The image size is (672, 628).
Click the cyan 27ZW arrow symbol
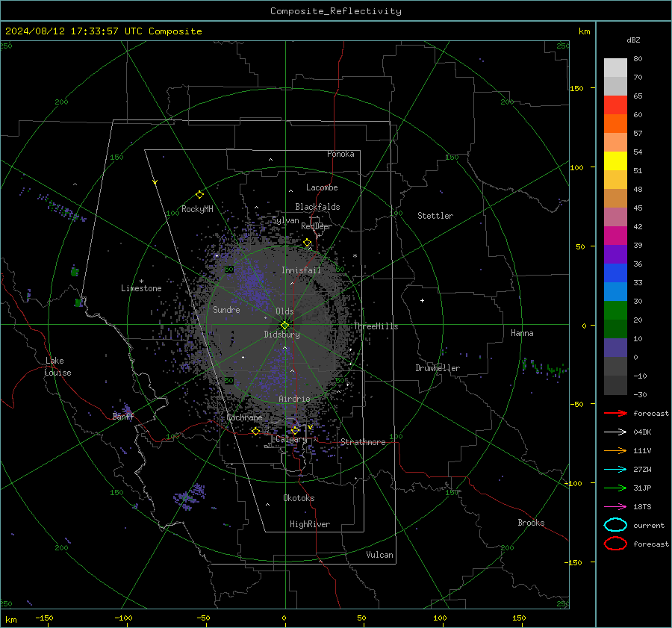coord(615,470)
